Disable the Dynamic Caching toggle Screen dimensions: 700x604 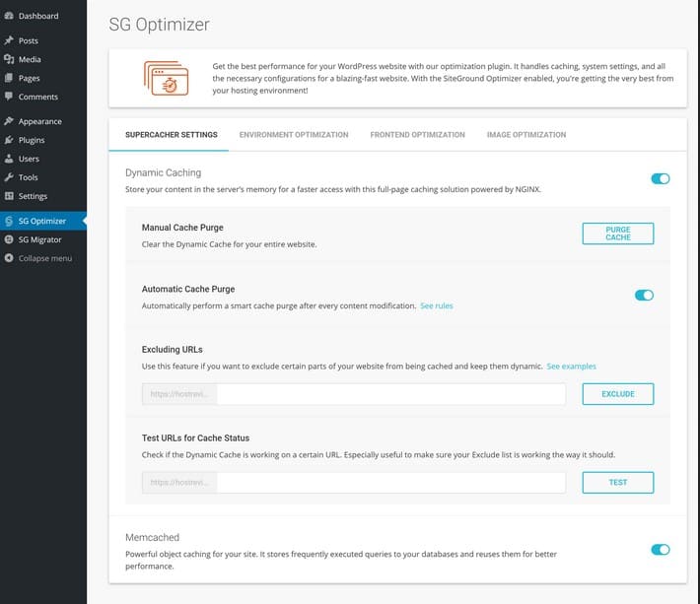661,179
